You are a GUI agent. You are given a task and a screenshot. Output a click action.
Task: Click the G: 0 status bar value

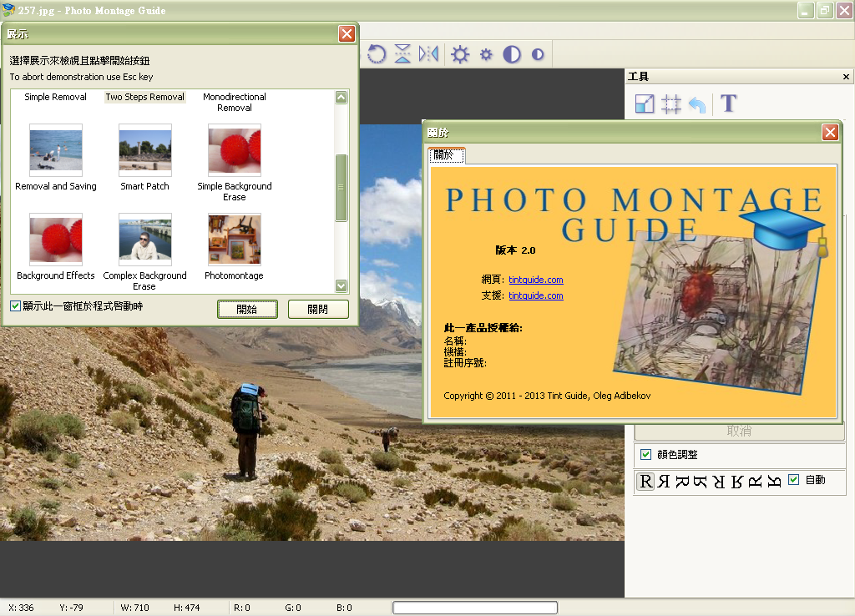pyautogui.click(x=293, y=608)
